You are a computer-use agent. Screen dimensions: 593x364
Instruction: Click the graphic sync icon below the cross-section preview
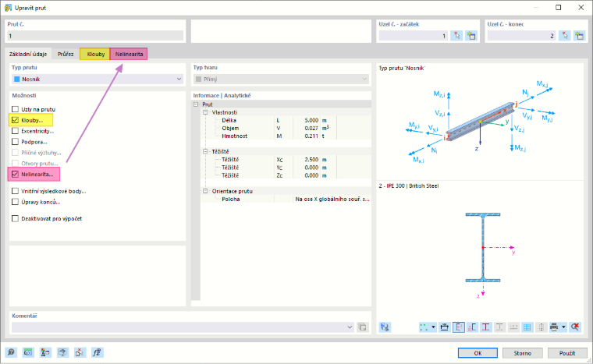(x=385, y=327)
